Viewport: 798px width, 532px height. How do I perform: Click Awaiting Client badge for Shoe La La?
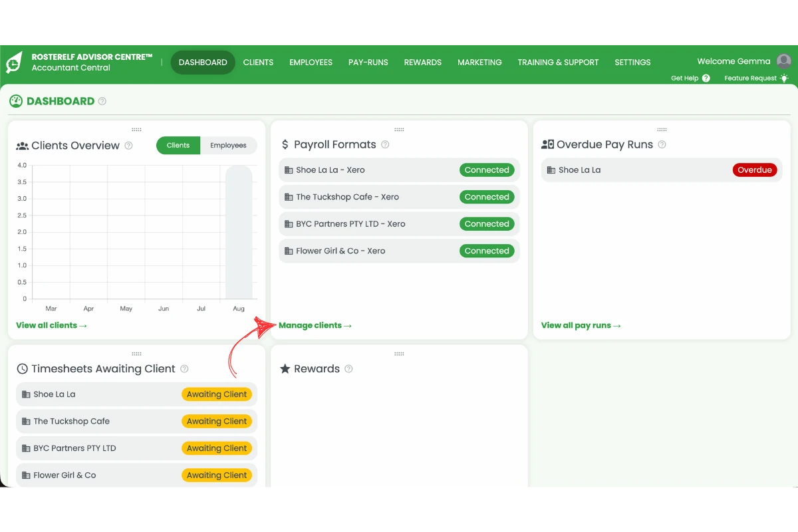(217, 394)
